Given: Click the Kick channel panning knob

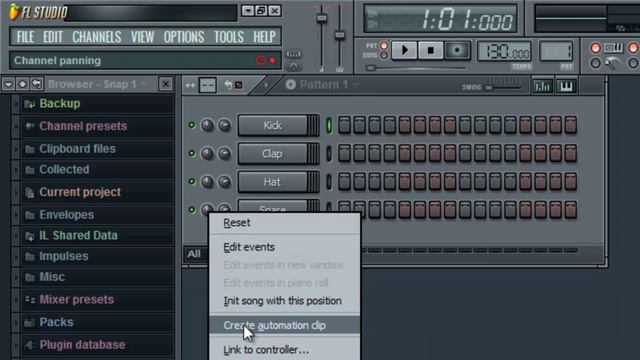Looking at the screenshot, I should pyautogui.click(x=207, y=125).
